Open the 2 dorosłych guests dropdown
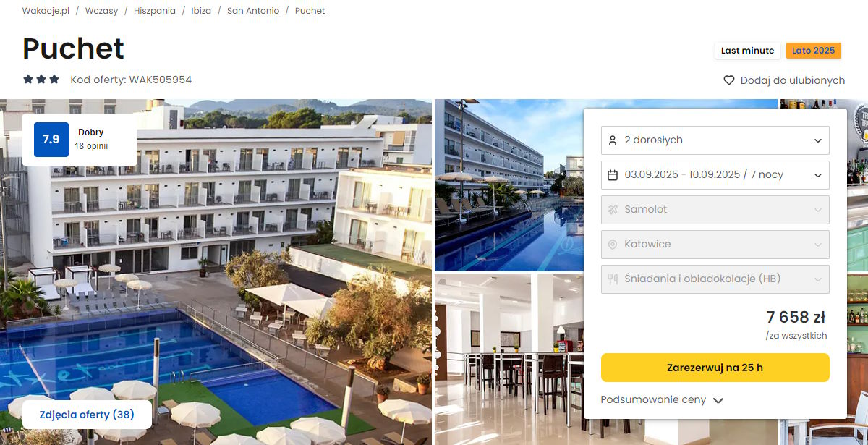 click(x=715, y=140)
